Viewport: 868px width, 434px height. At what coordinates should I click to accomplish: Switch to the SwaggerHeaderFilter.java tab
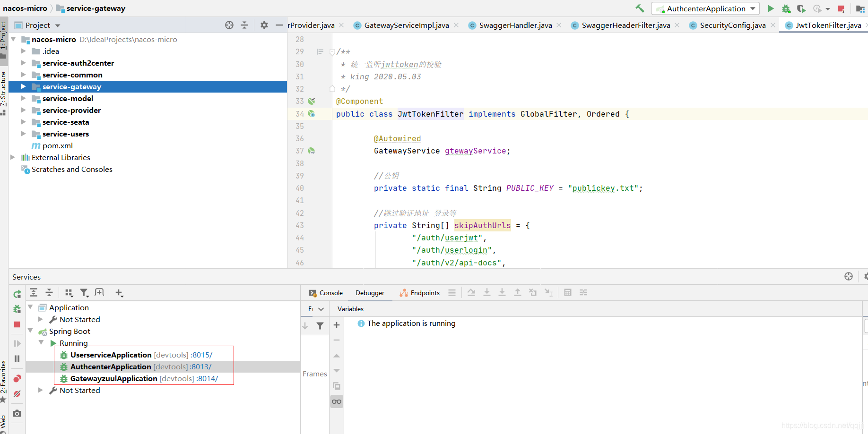pyautogui.click(x=625, y=26)
